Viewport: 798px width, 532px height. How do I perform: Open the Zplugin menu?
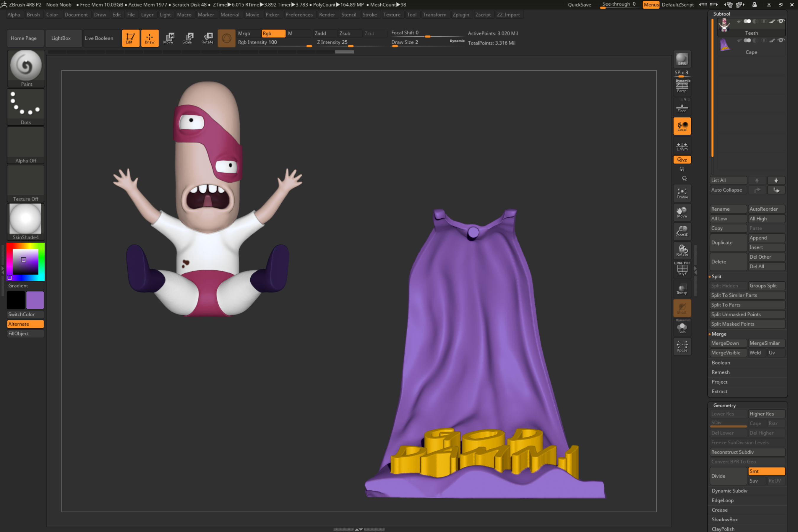pyautogui.click(x=460, y=14)
